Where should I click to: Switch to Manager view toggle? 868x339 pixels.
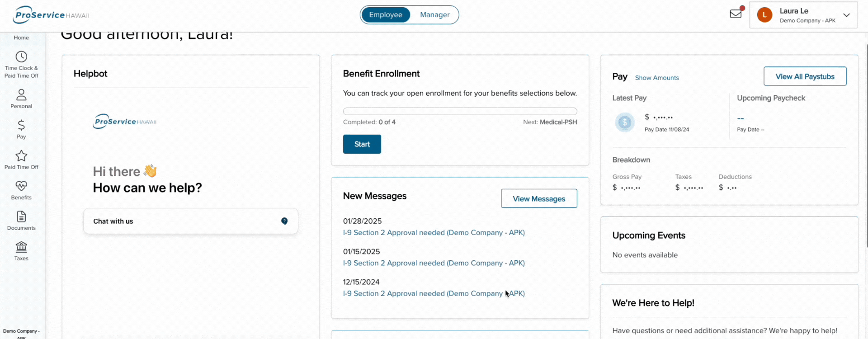[434, 14]
